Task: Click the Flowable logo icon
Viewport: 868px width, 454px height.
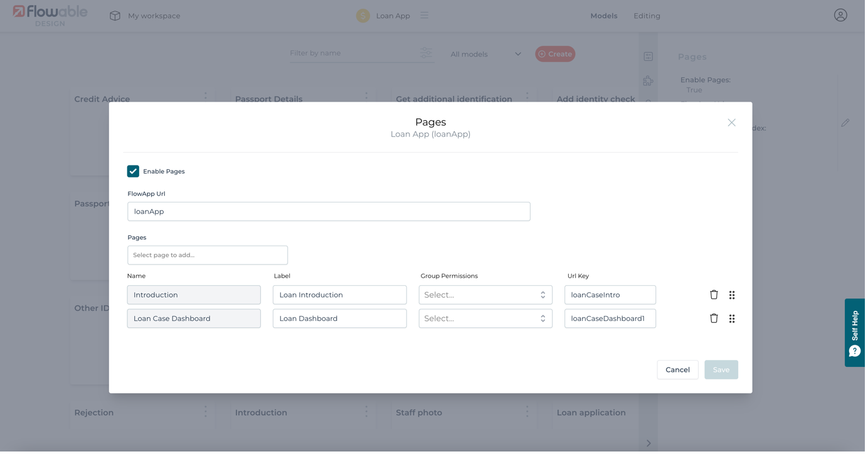Action: (x=18, y=11)
